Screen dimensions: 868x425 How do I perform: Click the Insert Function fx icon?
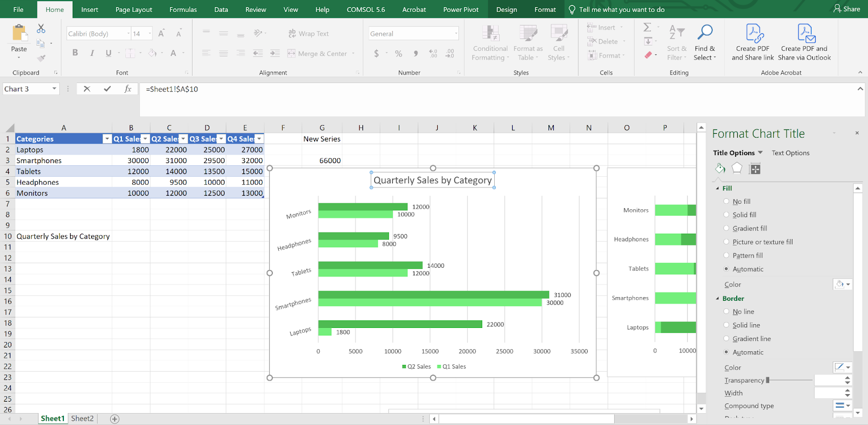[128, 89]
